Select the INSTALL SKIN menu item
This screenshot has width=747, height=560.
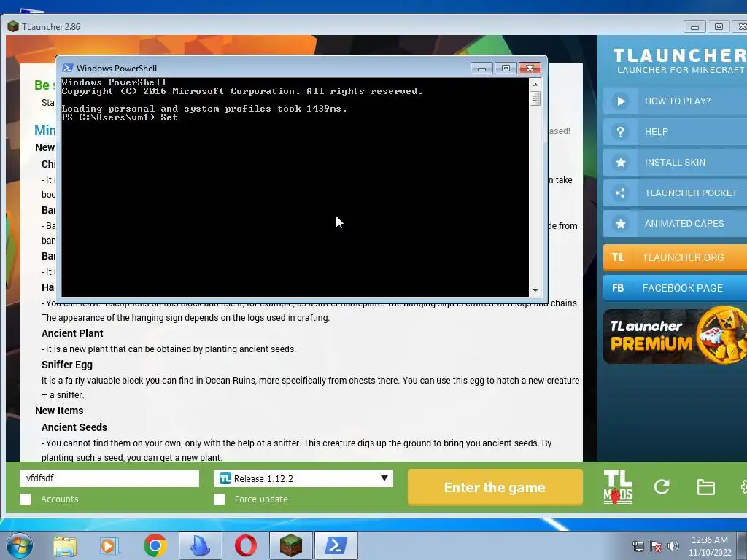(675, 163)
